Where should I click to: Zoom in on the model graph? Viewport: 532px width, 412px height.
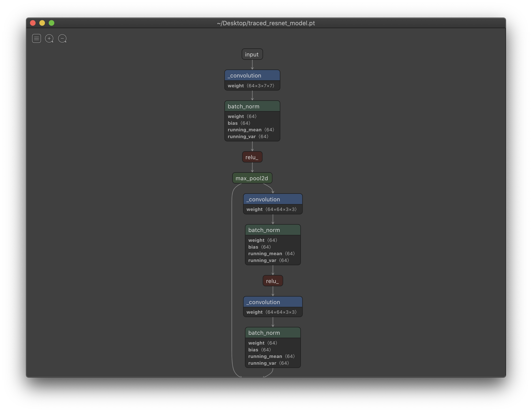click(49, 38)
